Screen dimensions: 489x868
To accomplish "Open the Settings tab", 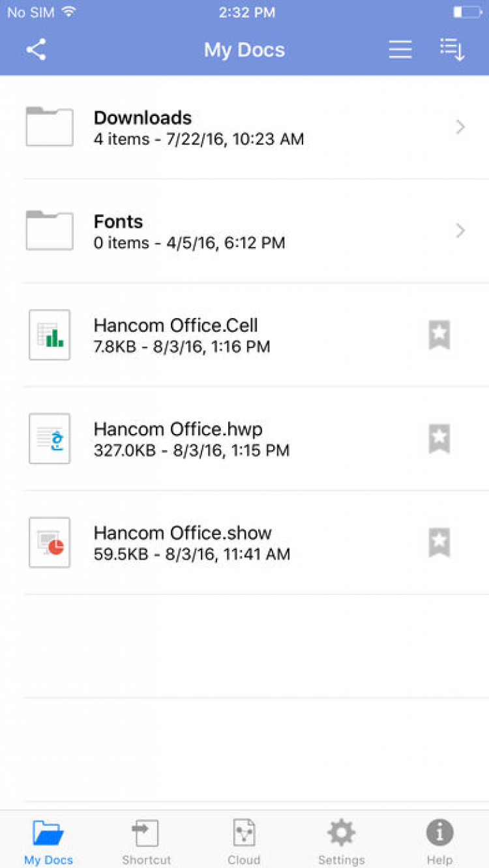I will [341, 841].
